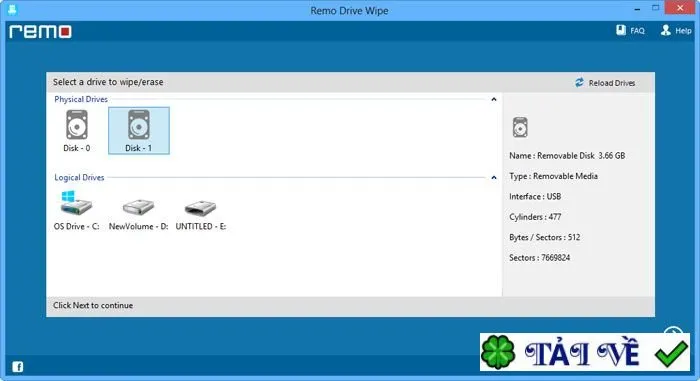Click the 'Select a drive to wipe/erase' text
700x381 pixels.
click(108, 82)
